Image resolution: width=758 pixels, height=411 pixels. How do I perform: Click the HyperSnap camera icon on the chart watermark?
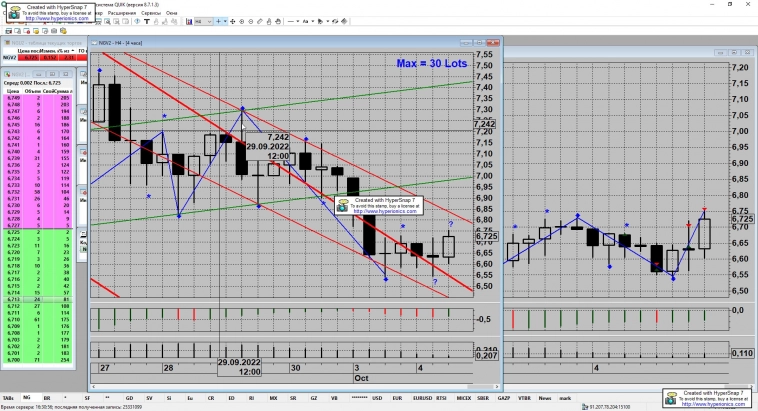(342, 205)
